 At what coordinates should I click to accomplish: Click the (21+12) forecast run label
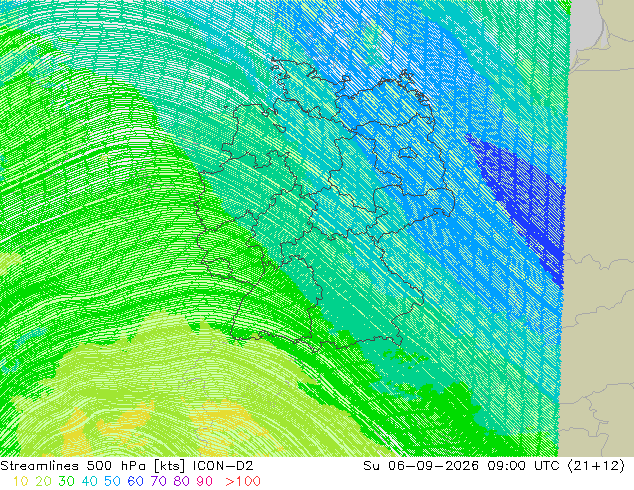596,466
